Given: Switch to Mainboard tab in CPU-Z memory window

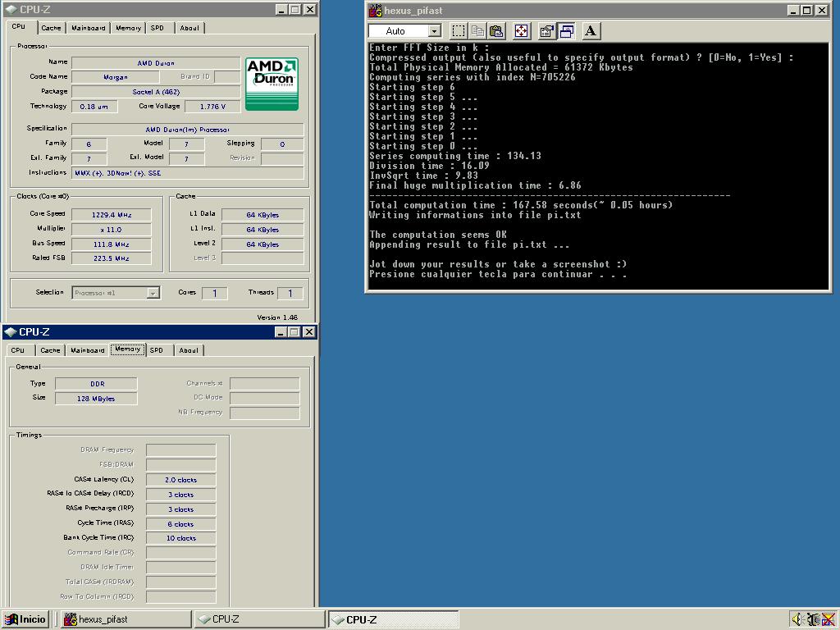Looking at the screenshot, I should (x=87, y=350).
